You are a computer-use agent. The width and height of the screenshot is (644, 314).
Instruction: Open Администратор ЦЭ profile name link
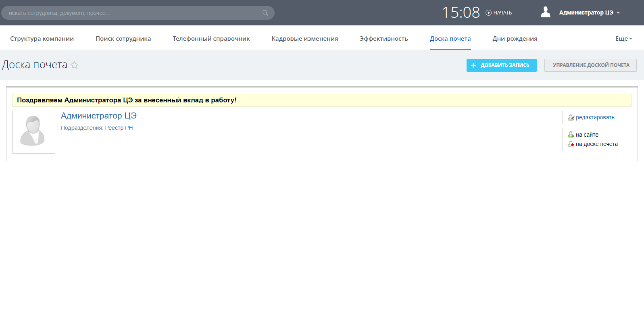tap(98, 116)
